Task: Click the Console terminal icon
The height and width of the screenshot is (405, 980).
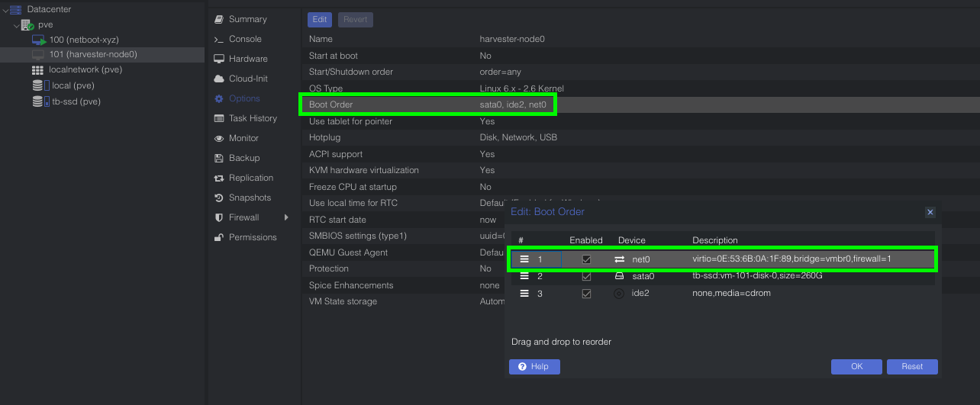Action: [219, 39]
